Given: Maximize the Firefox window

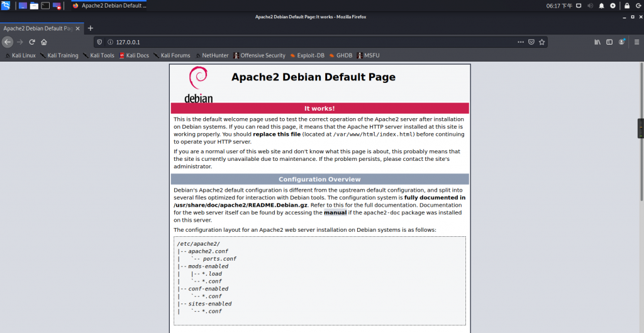Looking at the screenshot, I should pos(632,17).
